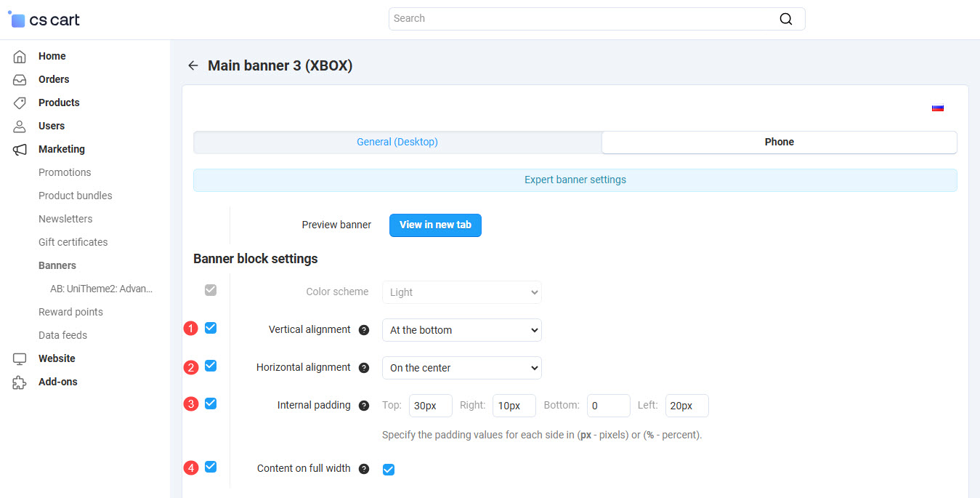The width and height of the screenshot is (980, 498).
Task: Collapse the Expert banner settings section
Action: (575, 180)
